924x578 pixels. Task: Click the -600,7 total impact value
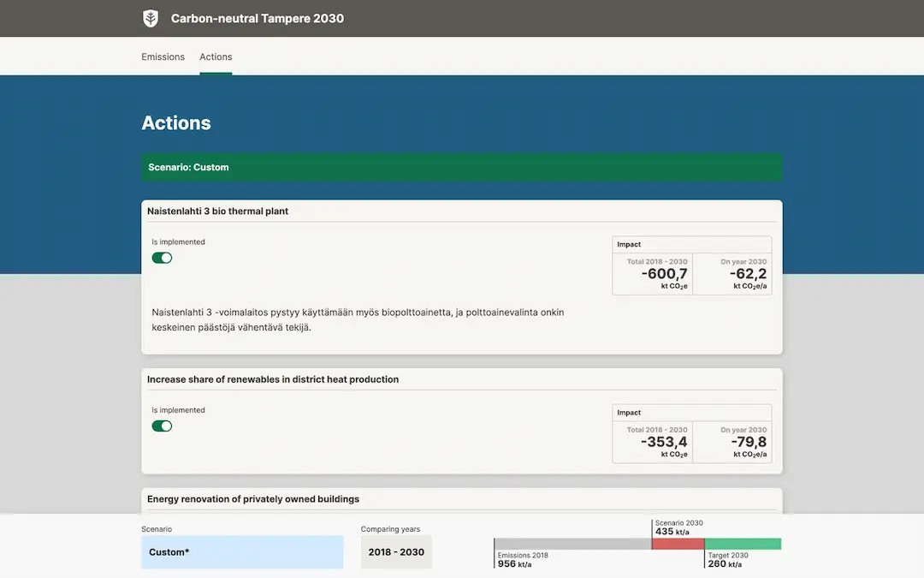point(664,274)
